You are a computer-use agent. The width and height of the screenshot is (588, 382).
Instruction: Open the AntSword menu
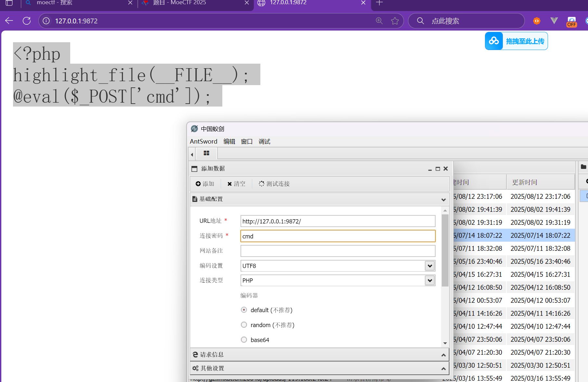[x=203, y=142]
